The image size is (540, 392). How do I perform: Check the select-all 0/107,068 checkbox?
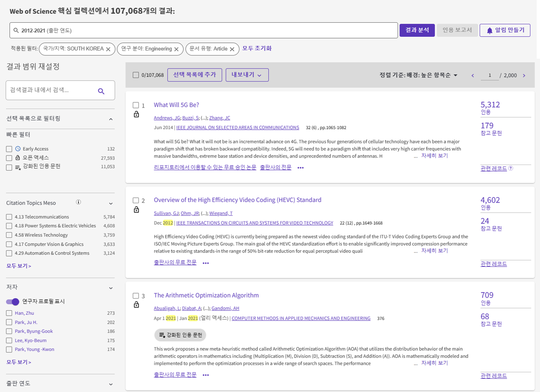point(136,75)
